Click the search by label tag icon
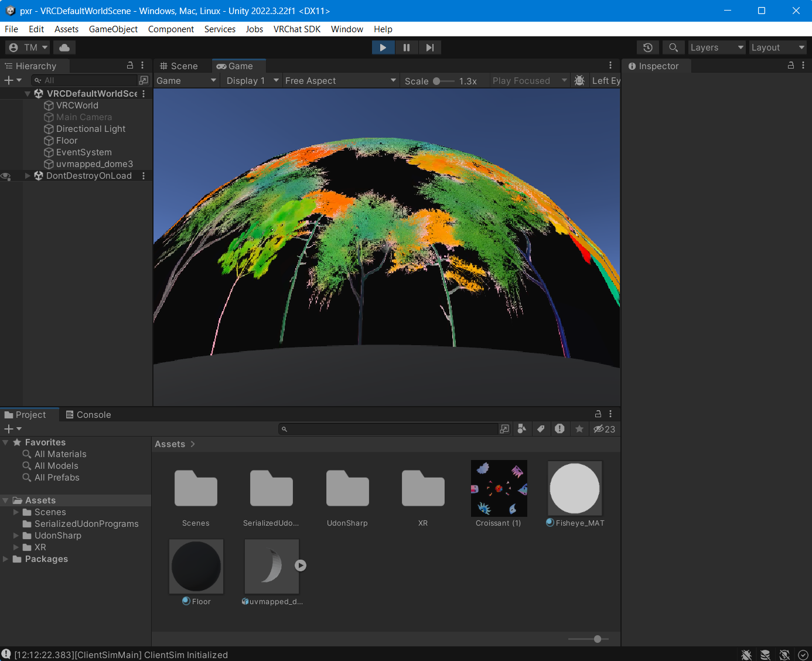 coord(541,429)
